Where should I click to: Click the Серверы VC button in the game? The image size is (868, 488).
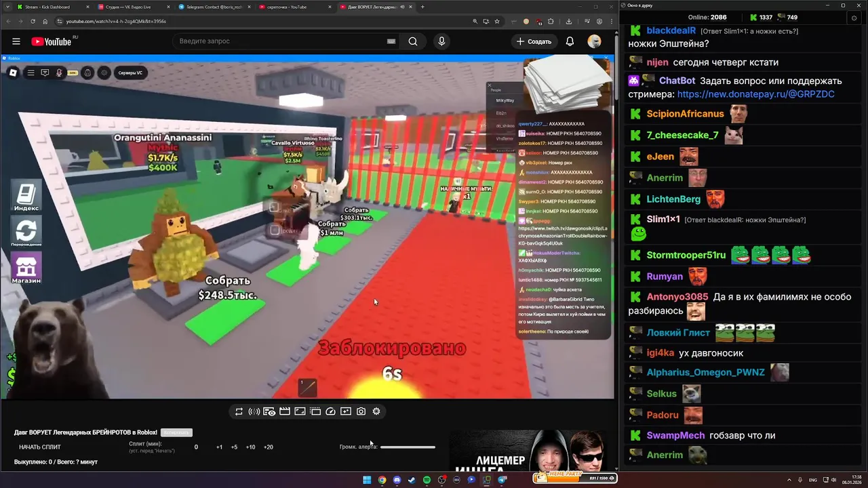(130, 73)
